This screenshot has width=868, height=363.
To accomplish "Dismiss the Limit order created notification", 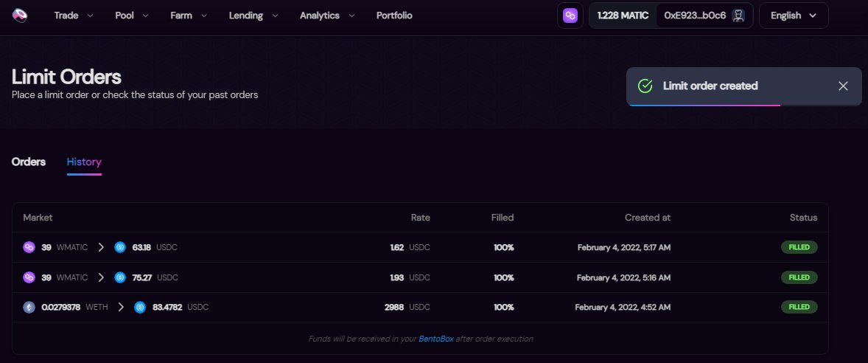I will (x=843, y=86).
